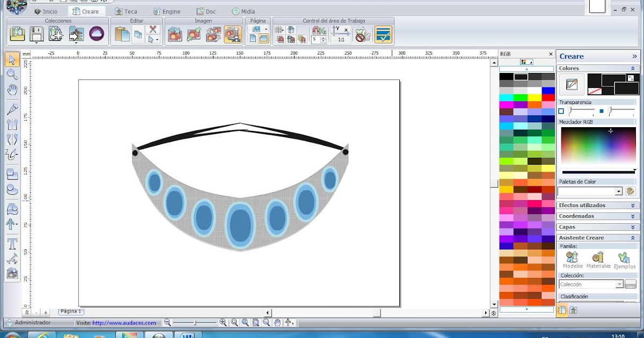Click the Modelos family button
The width and height of the screenshot is (644, 338).
[x=573, y=260]
